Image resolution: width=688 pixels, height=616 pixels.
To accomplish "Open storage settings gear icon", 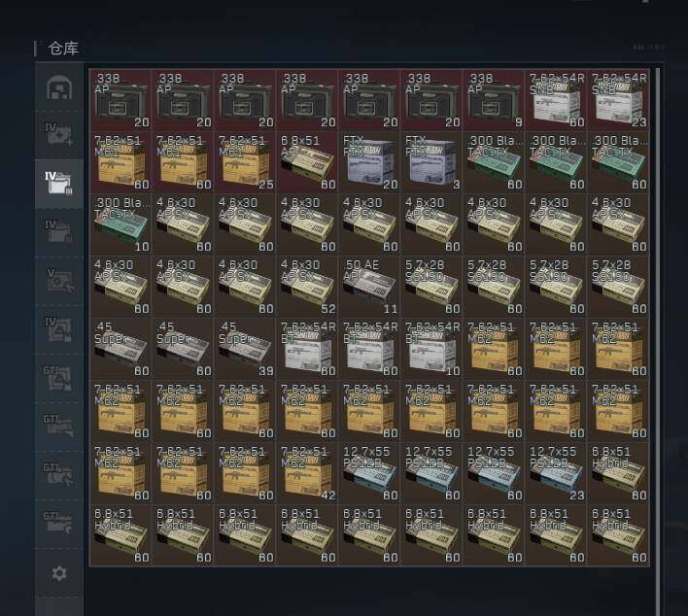I will tap(58, 573).
